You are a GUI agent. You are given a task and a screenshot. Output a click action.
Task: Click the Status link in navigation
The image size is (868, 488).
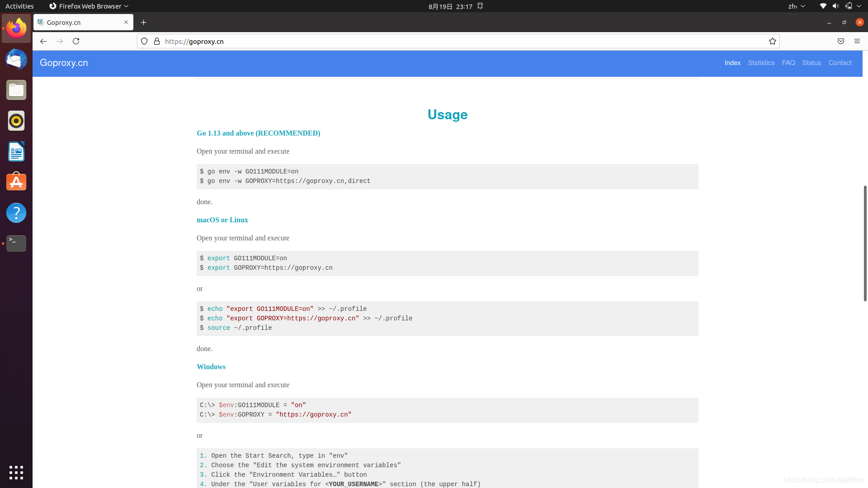pos(811,62)
